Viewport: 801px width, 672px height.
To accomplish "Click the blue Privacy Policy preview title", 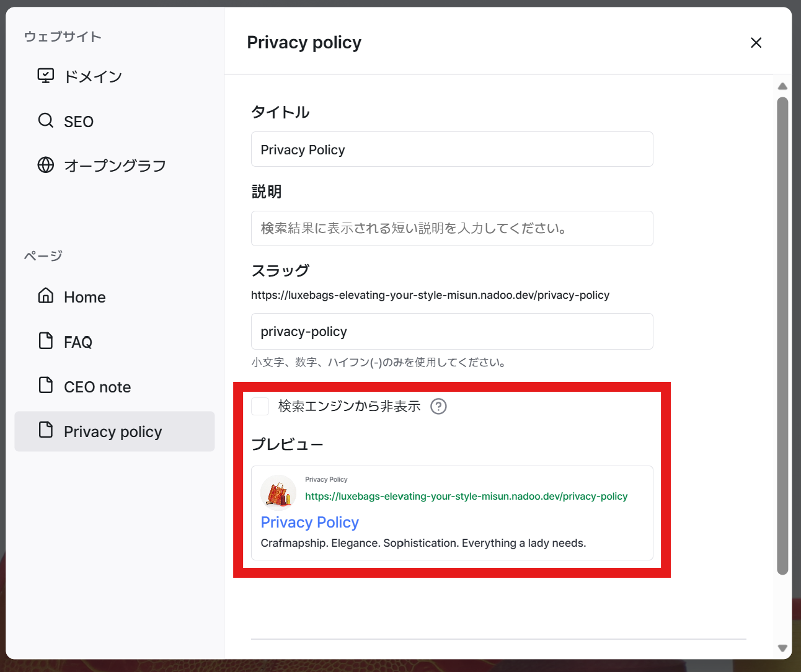I will (x=310, y=522).
